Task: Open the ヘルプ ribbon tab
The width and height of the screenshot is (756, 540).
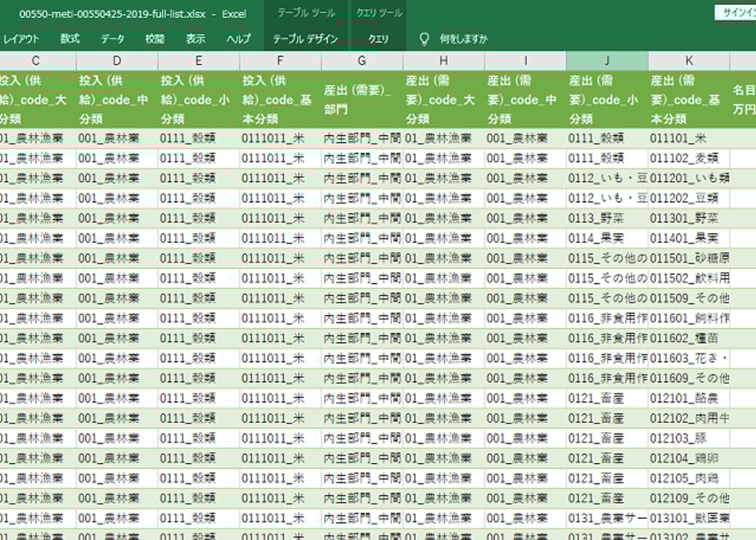Action: 239,38
